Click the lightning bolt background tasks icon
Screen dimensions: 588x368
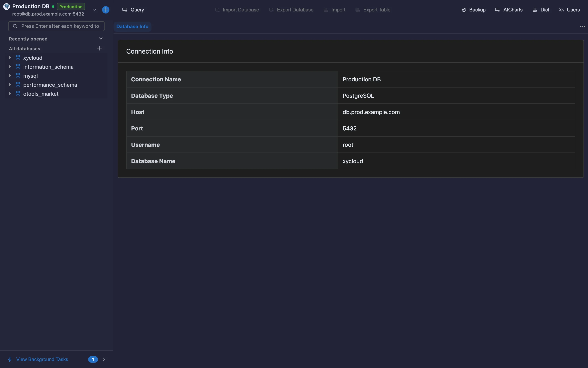(x=10, y=359)
